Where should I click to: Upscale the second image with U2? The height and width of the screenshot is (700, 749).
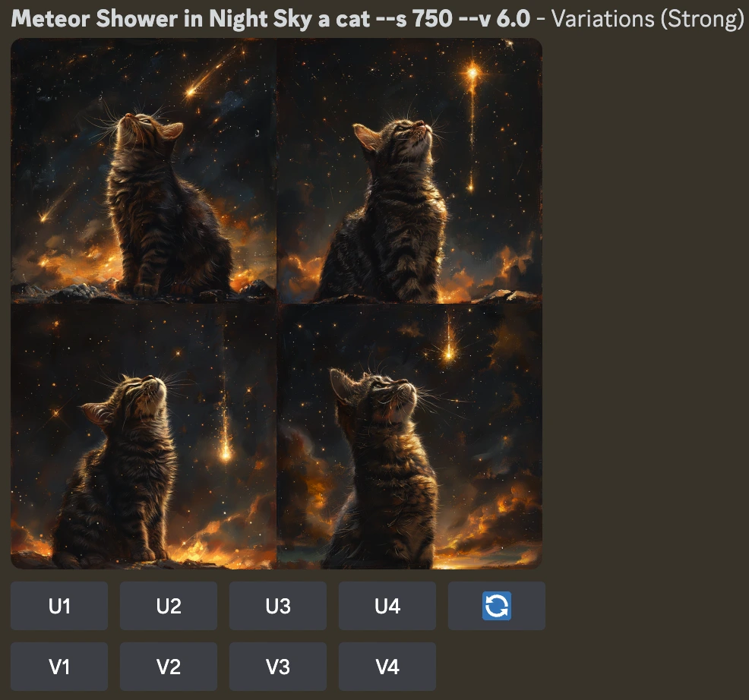(169, 605)
